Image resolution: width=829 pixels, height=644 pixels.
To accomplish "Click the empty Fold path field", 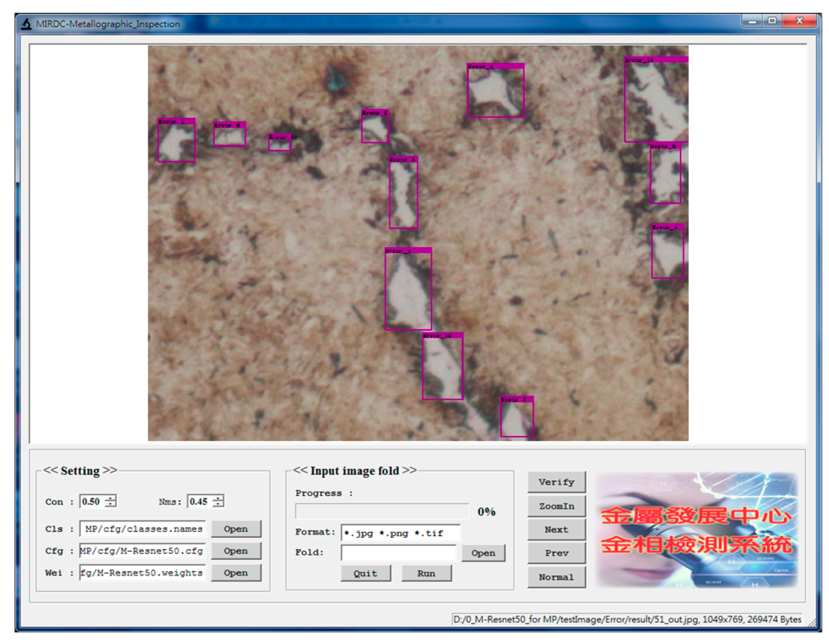I will pyautogui.click(x=398, y=553).
